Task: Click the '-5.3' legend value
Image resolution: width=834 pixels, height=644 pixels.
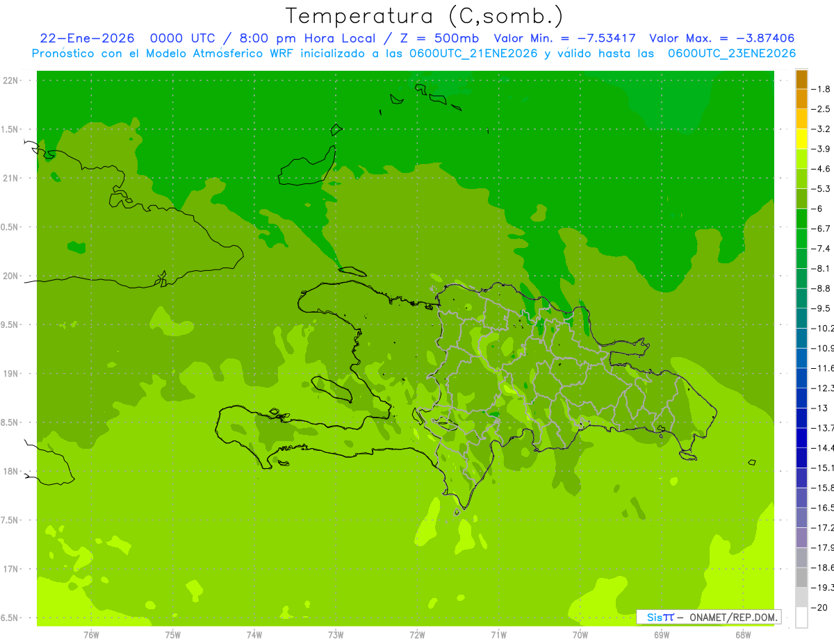Action: pyautogui.click(x=821, y=189)
